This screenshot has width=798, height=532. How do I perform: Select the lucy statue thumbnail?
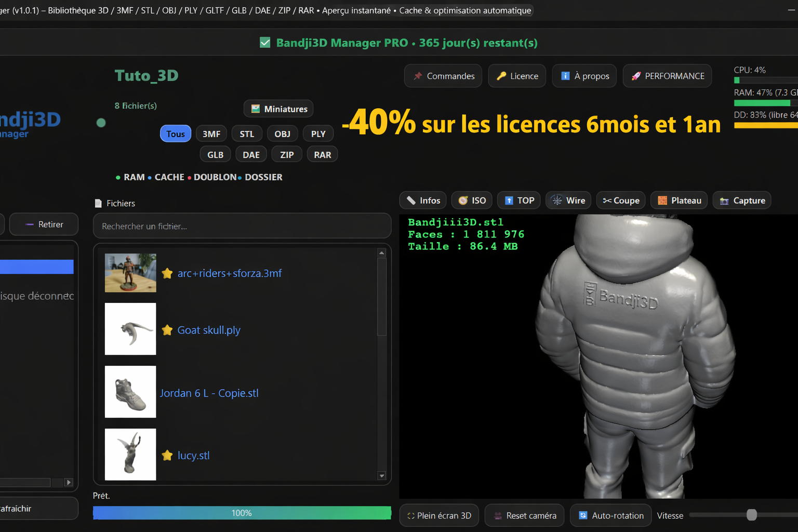click(x=130, y=454)
